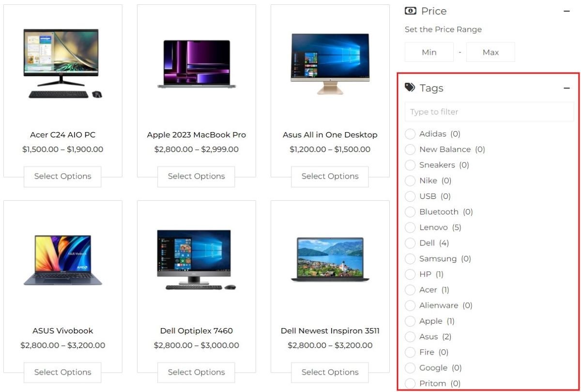Click the Price money icon
Screen dimensions: 581x392
coord(410,11)
